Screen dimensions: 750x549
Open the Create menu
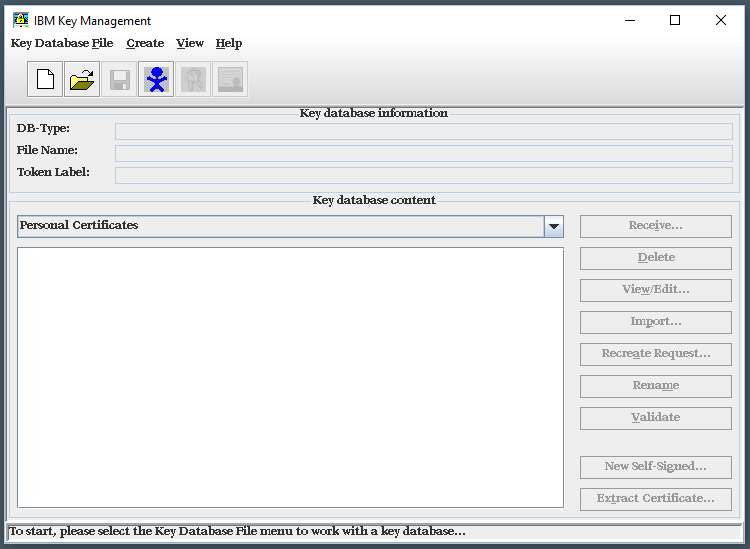click(145, 43)
